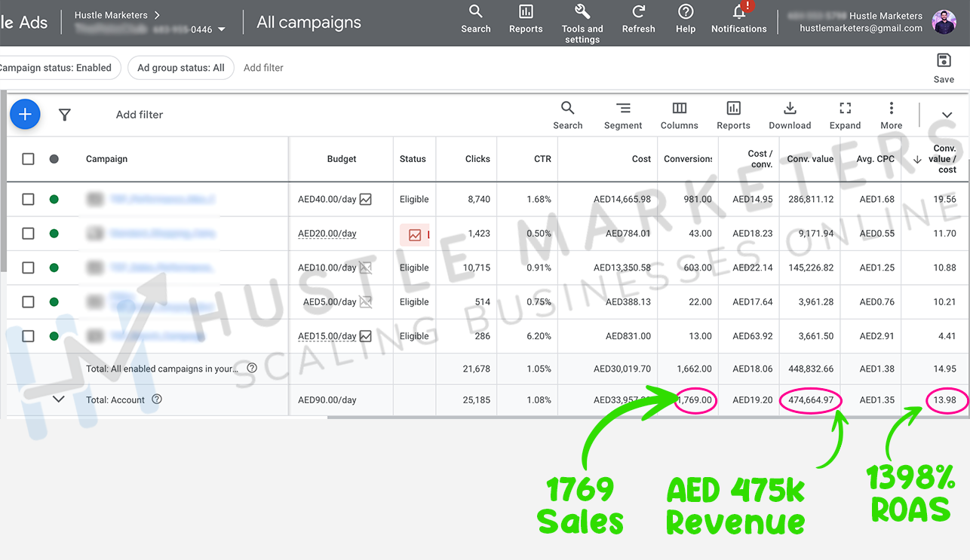Click the blue plus new campaign button
This screenshot has width=970, height=560.
pyautogui.click(x=25, y=115)
